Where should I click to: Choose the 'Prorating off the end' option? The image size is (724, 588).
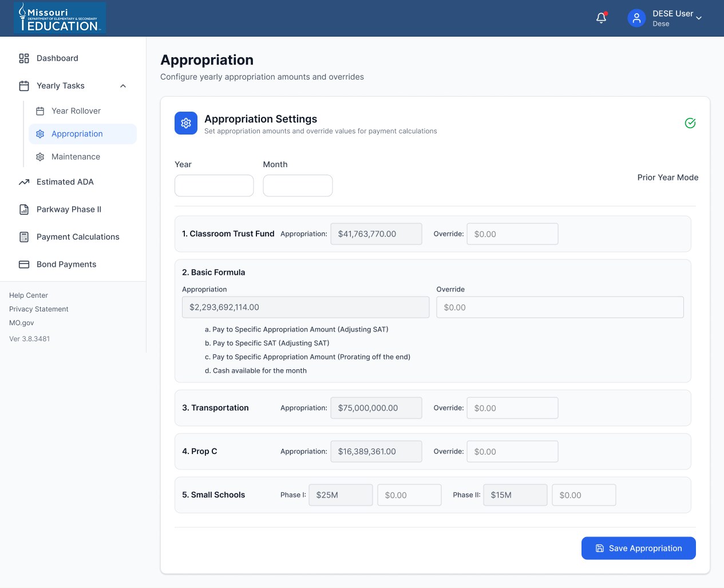click(x=307, y=357)
